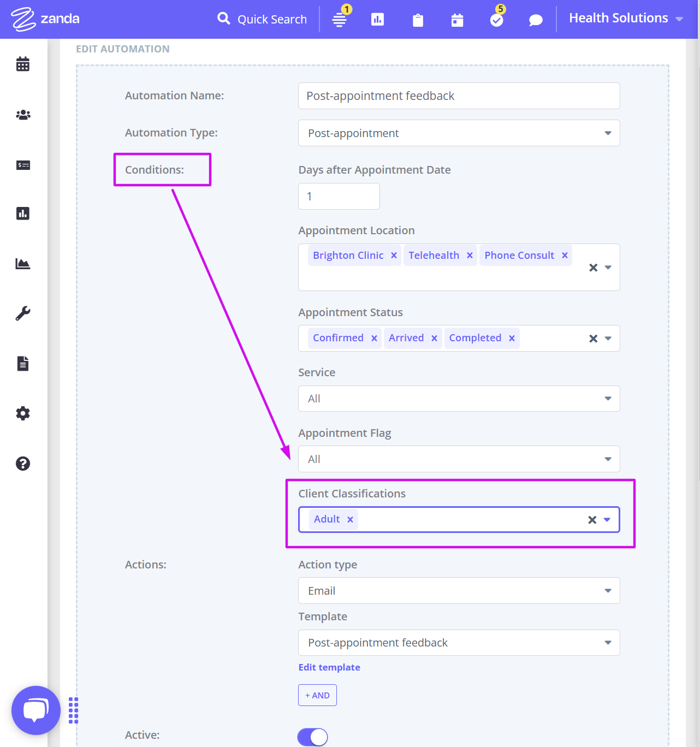The image size is (700, 747).
Task: Open the Invoices sidebar icon
Action: (x=22, y=165)
